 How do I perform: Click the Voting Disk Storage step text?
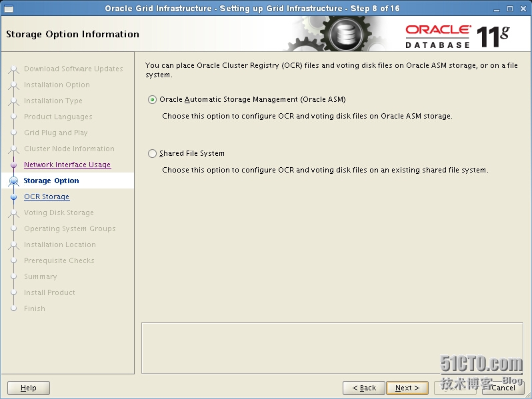click(59, 212)
